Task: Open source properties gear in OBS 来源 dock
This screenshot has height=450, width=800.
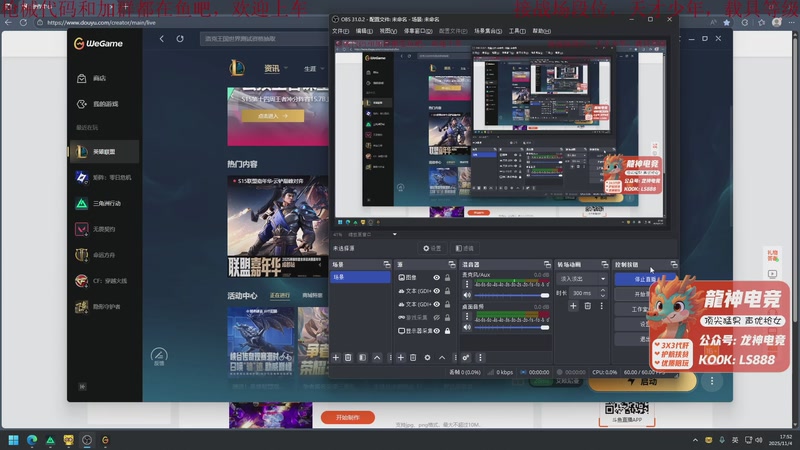Action: [428, 358]
